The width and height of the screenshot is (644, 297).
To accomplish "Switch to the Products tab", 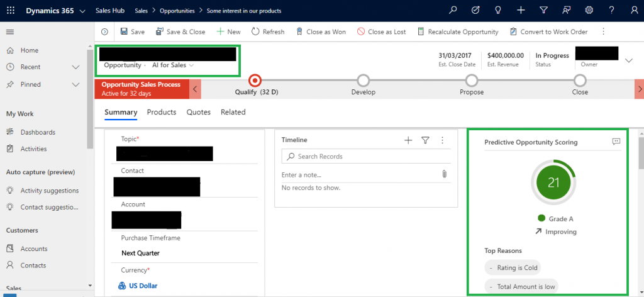I will click(161, 112).
